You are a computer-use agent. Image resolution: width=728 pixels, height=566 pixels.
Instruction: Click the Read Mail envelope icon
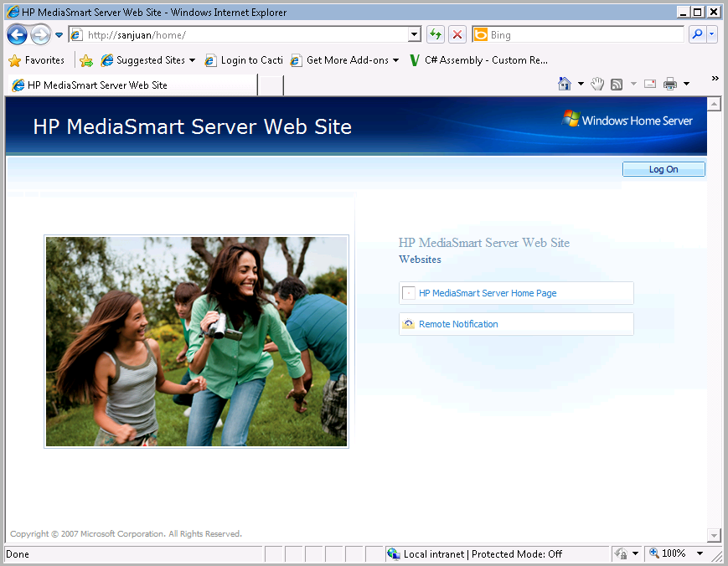pyautogui.click(x=650, y=84)
